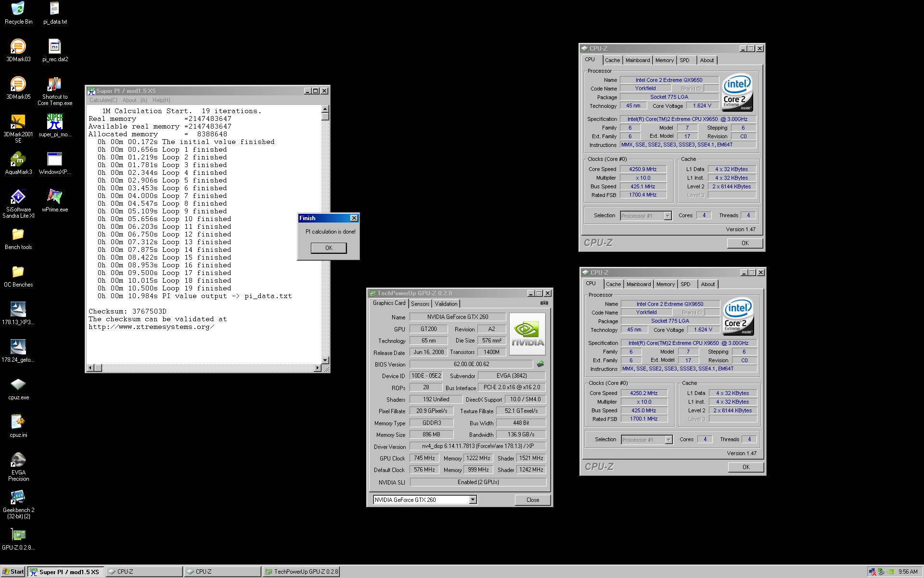Click Super PI horizontal scroll right arrow

[x=317, y=368]
